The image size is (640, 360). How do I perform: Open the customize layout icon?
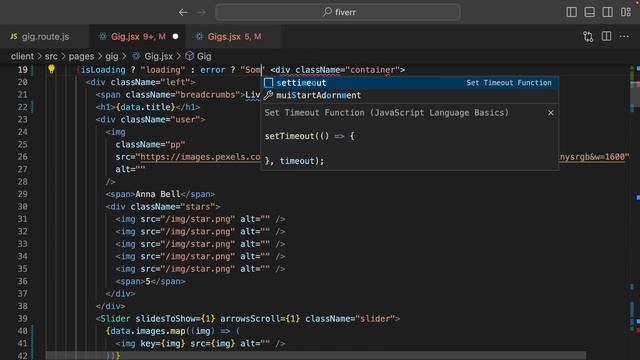point(626,12)
